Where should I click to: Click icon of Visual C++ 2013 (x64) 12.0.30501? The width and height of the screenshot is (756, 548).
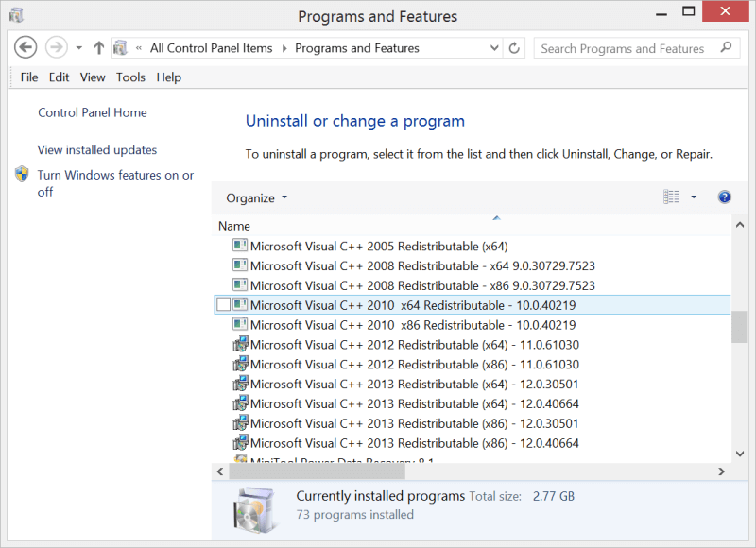(241, 384)
